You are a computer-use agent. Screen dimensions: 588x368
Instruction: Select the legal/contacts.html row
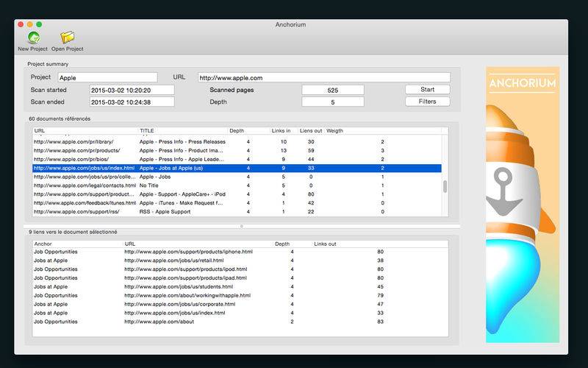pos(237,185)
